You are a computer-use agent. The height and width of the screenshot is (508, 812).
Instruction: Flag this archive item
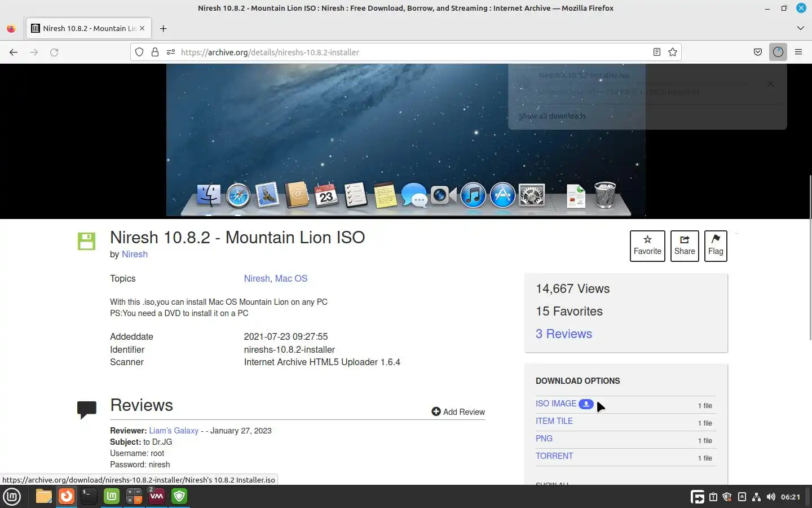[x=716, y=246]
